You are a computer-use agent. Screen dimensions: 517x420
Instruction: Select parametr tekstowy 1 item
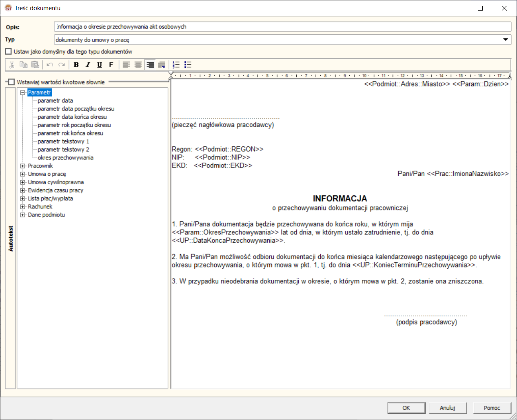(63, 141)
